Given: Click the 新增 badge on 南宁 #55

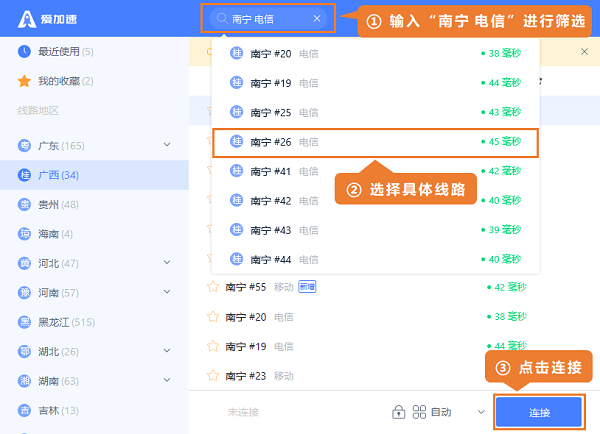Looking at the screenshot, I should (x=307, y=286).
